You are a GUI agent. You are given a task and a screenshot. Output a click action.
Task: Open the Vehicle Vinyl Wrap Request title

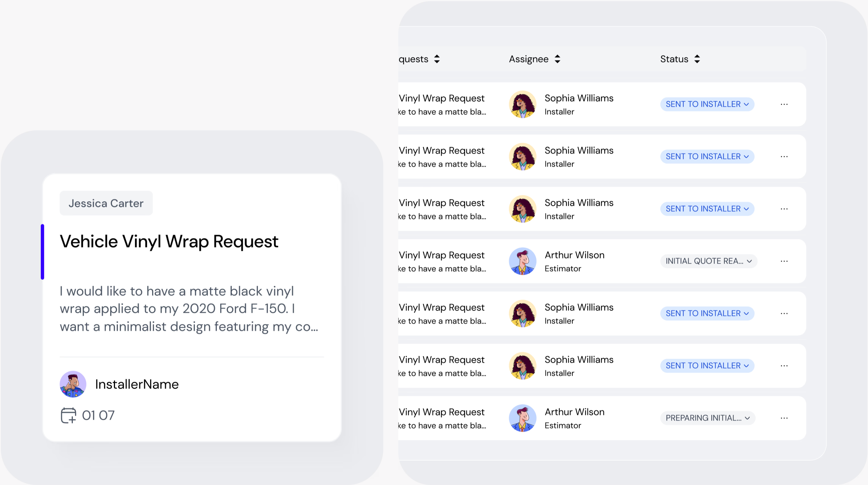tap(169, 241)
